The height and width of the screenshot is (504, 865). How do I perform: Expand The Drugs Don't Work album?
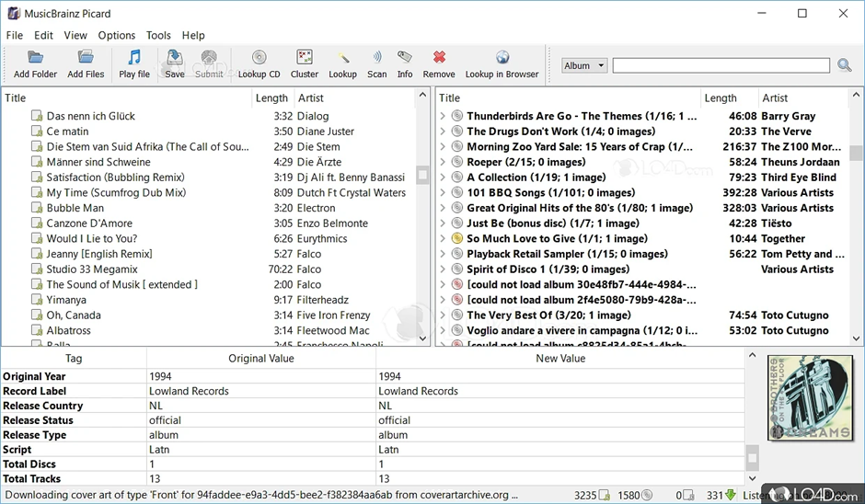point(443,132)
